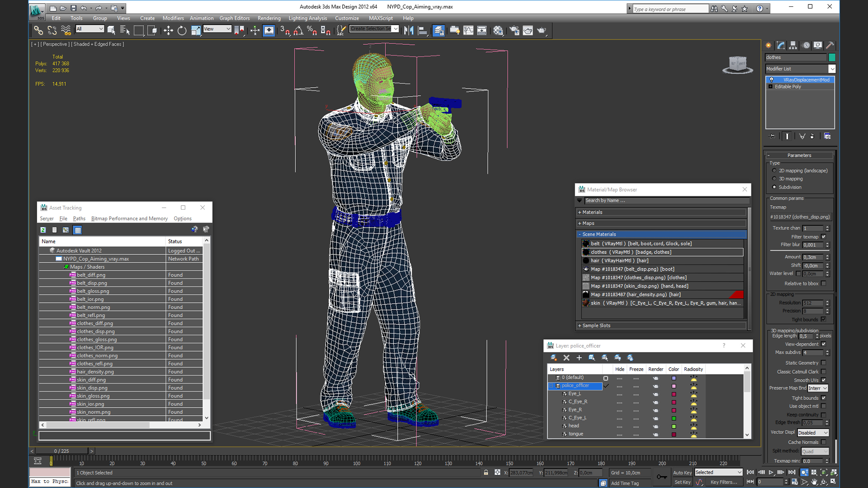Select the Move tool in toolbar
This screenshot has height=488, width=868.
pos(168,30)
